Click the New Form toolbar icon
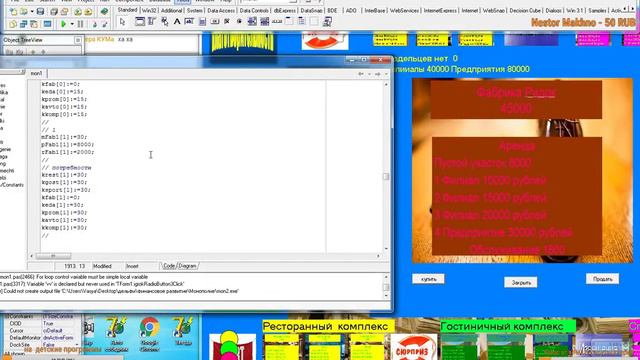The width and height of the screenshot is (640, 360). tap(47, 24)
